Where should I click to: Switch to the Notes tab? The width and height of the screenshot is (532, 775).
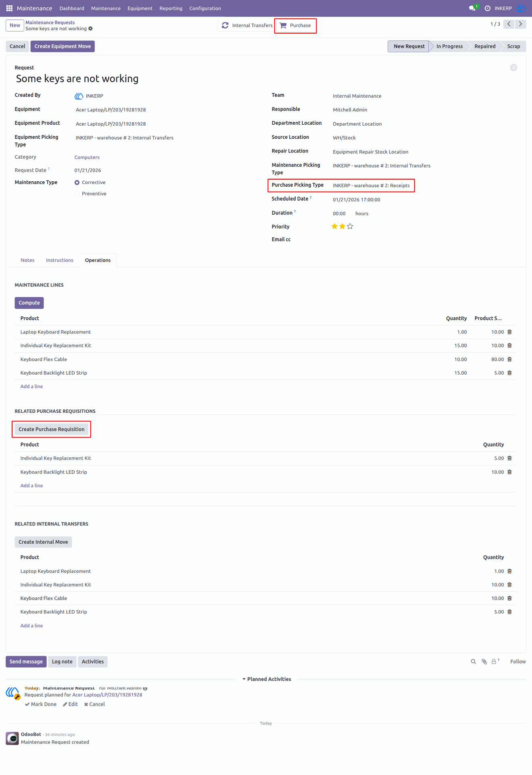27,260
